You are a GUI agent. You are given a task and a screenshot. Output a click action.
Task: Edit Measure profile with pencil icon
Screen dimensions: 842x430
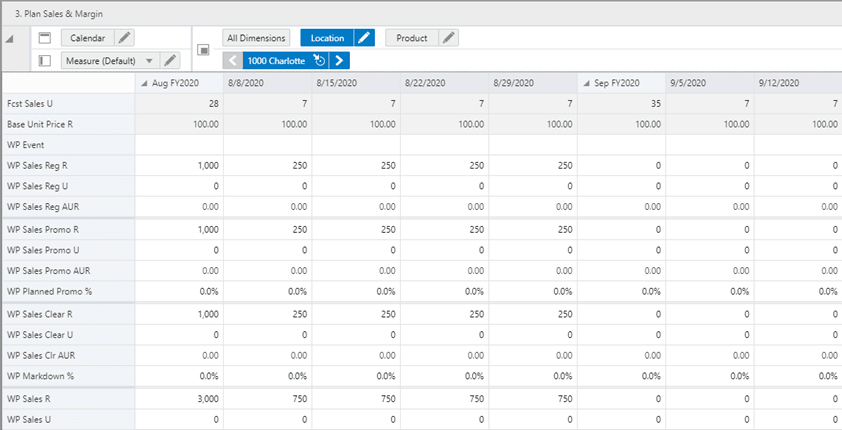pyautogui.click(x=170, y=61)
